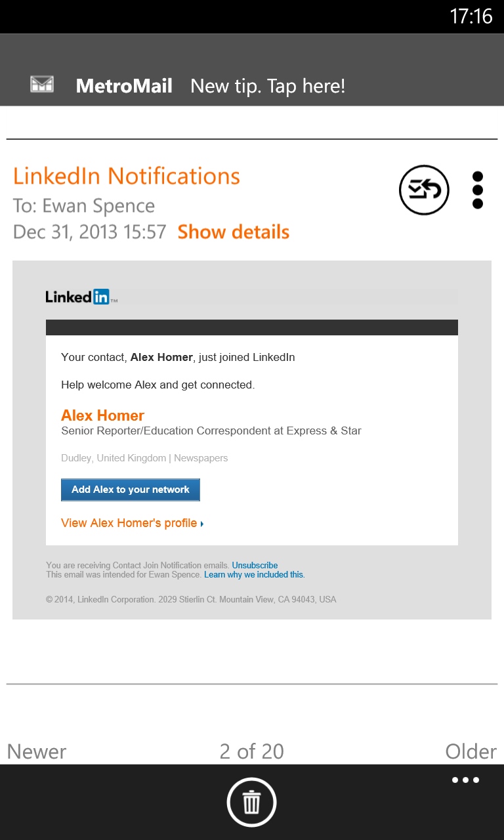Tap the To: Ewan Spence recipient line

(x=84, y=206)
